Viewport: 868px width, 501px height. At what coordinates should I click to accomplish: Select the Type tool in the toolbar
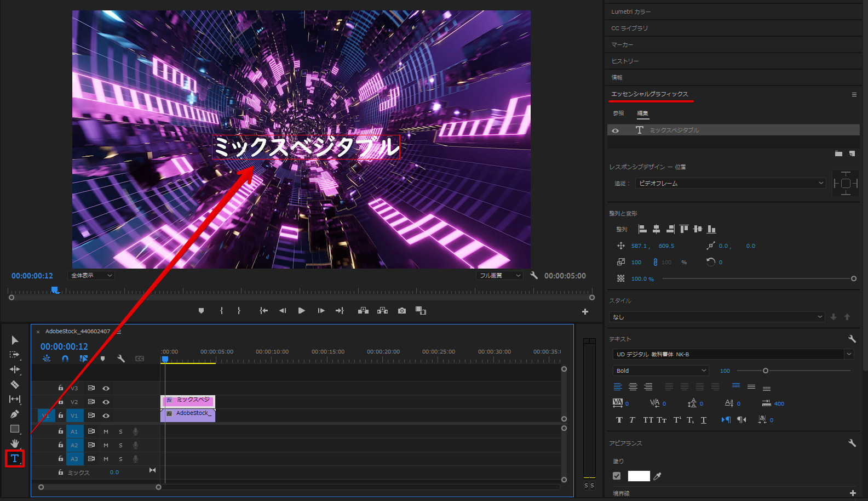click(15, 458)
